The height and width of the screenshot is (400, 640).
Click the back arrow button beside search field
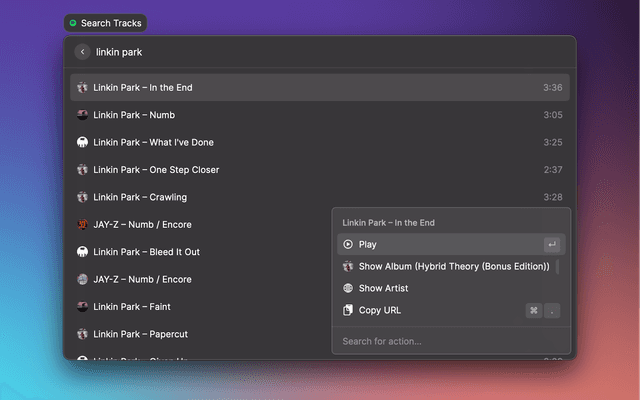tap(82, 52)
